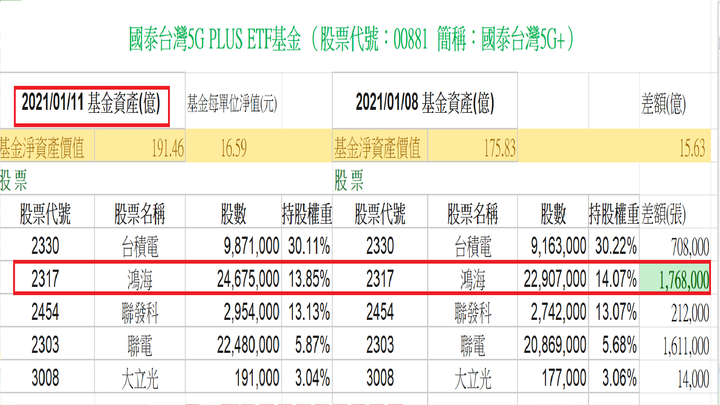Click unit net value cell 16.59

click(234, 148)
